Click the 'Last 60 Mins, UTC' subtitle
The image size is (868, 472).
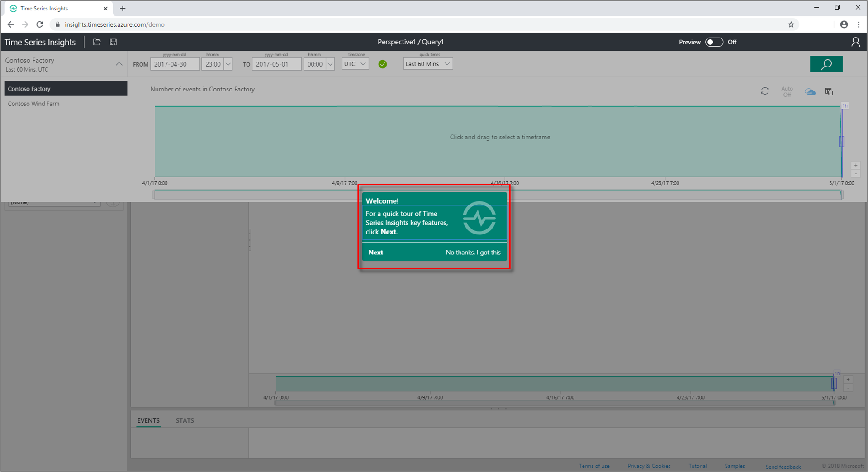27,70
